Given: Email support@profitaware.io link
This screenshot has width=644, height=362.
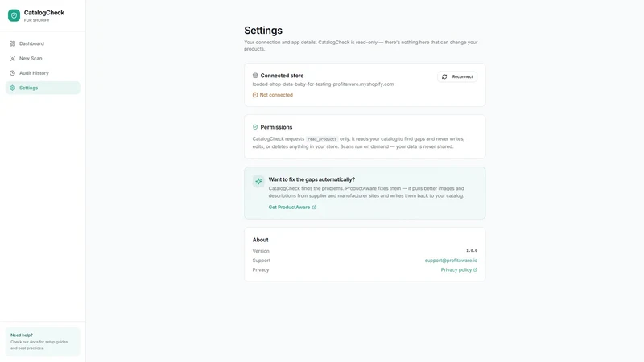Looking at the screenshot, I should click(451, 261).
